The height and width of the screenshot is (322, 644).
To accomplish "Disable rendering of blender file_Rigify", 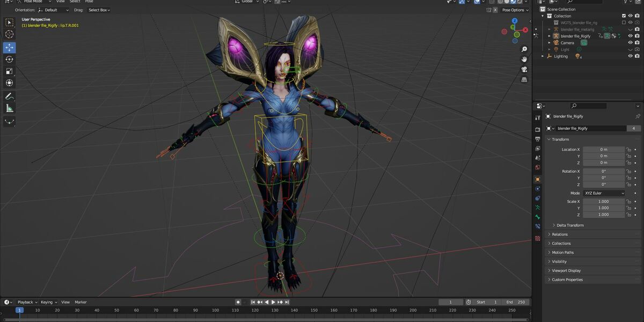I will tap(637, 36).
